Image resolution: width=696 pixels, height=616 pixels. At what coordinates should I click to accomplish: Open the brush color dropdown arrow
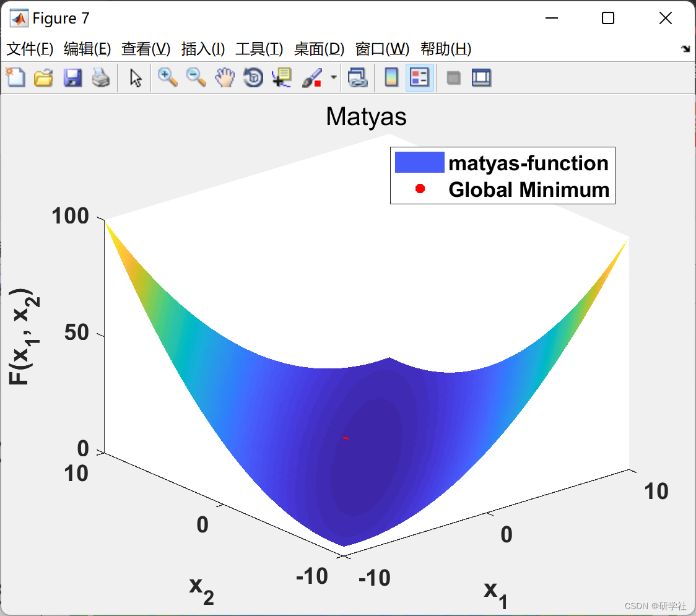click(x=333, y=77)
